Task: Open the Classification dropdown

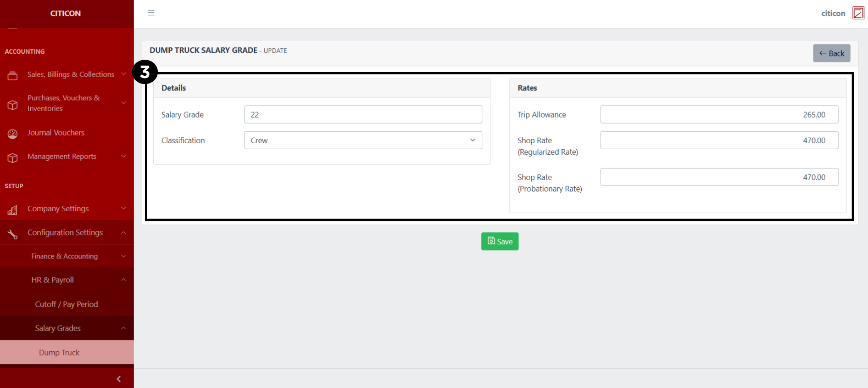Action: click(x=362, y=141)
